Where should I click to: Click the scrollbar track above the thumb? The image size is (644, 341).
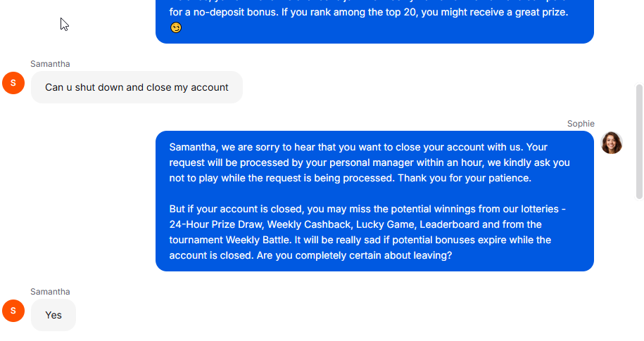point(639,42)
